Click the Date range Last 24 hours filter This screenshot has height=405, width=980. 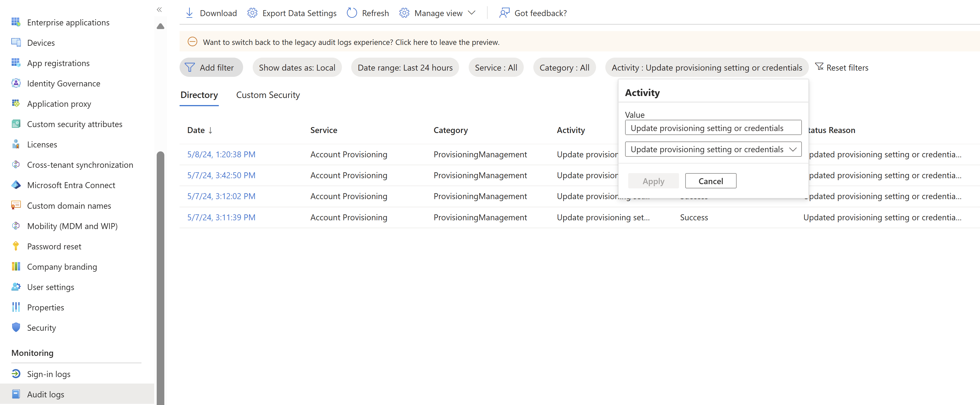pyautogui.click(x=404, y=67)
